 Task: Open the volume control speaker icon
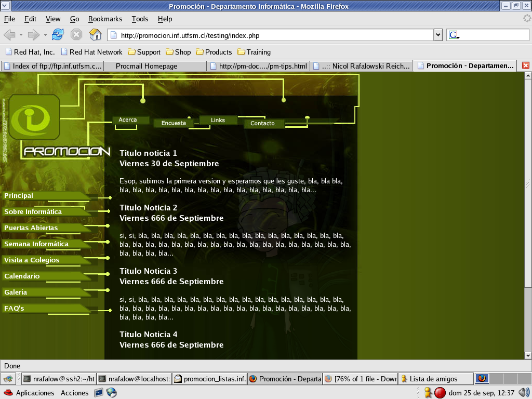(x=524, y=393)
